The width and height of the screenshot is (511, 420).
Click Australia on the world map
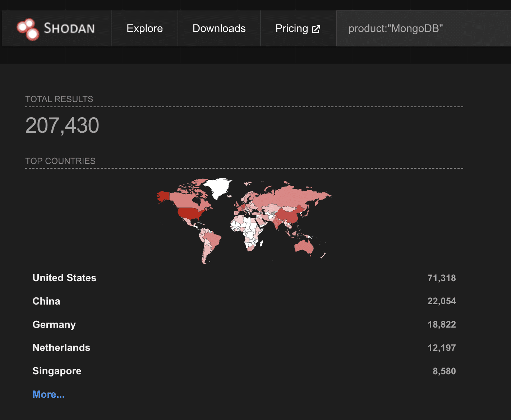pos(304,246)
